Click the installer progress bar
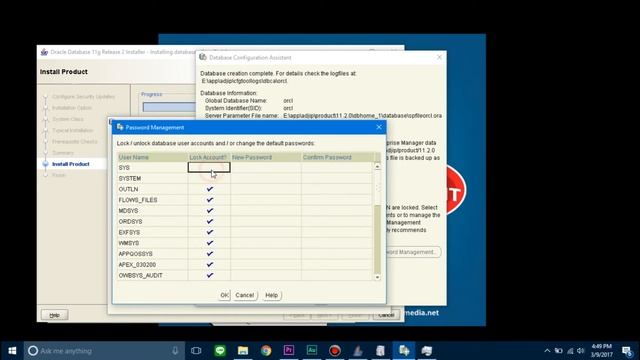640x360 pixels. pyautogui.click(x=169, y=107)
